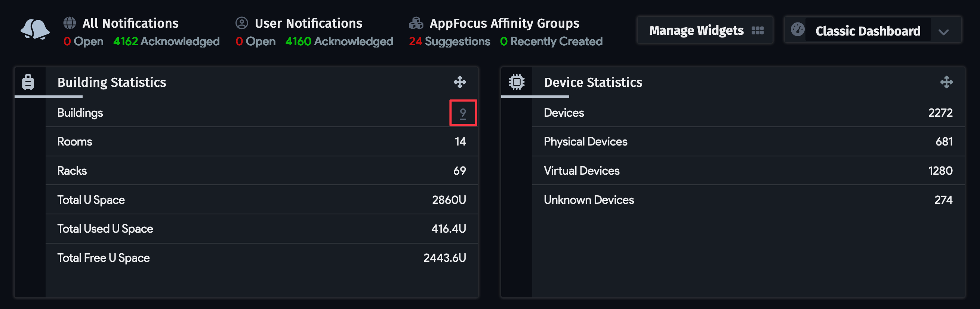Click the 4162 Acknowledged count
Screen dimensions: 980x309
166,41
